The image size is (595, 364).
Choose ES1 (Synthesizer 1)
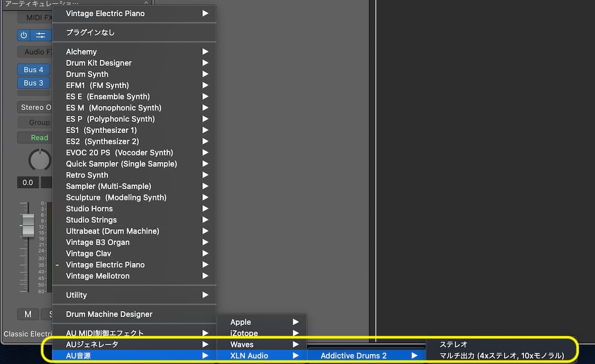tap(135, 130)
